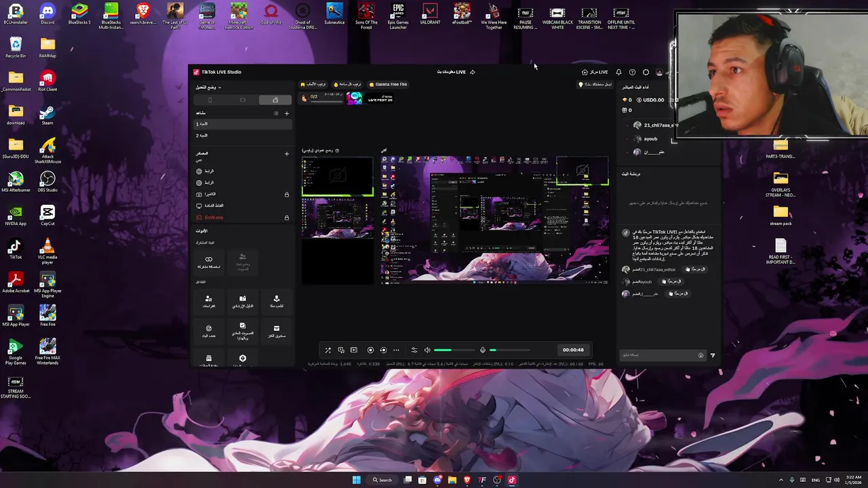The image size is (868, 488).
Task: Open the VLC media player desktop shortcut
Action: 47,250
